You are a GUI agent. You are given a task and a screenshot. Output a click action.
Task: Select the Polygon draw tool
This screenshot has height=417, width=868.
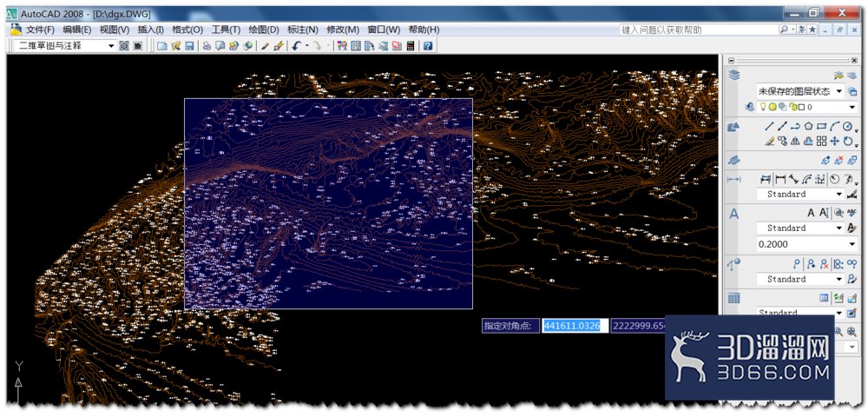(x=808, y=127)
